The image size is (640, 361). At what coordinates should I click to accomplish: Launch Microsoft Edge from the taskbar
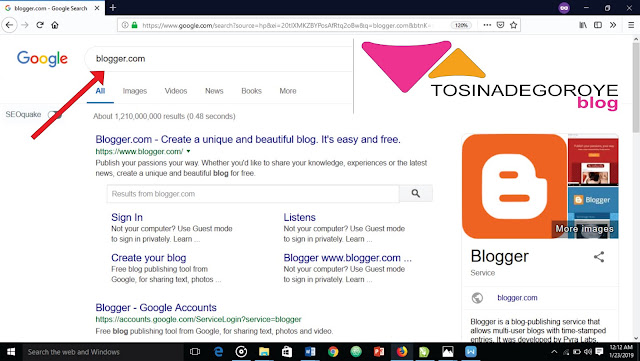(x=218, y=352)
